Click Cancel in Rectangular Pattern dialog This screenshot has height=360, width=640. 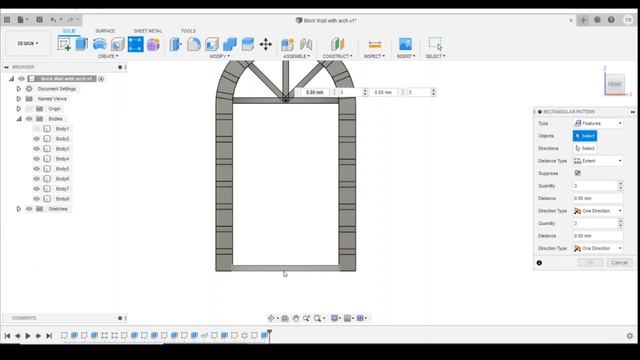coord(620,263)
